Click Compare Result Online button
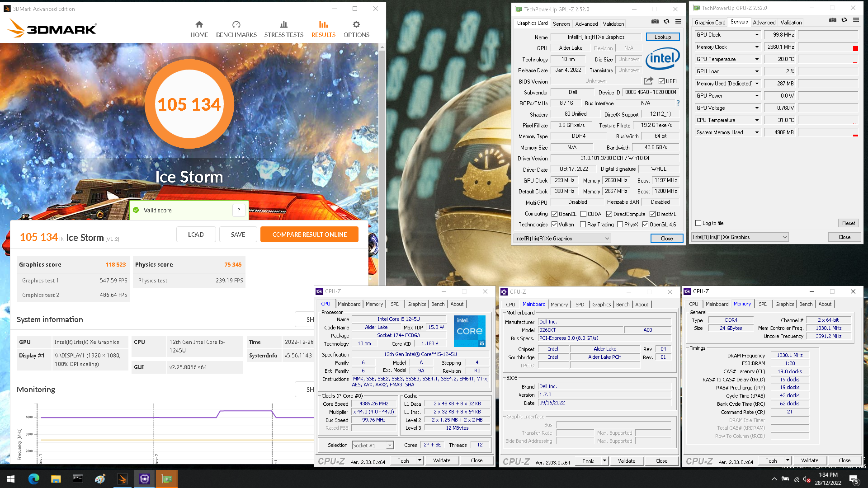Image resolution: width=868 pixels, height=488 pixels. tap(309, 235)
